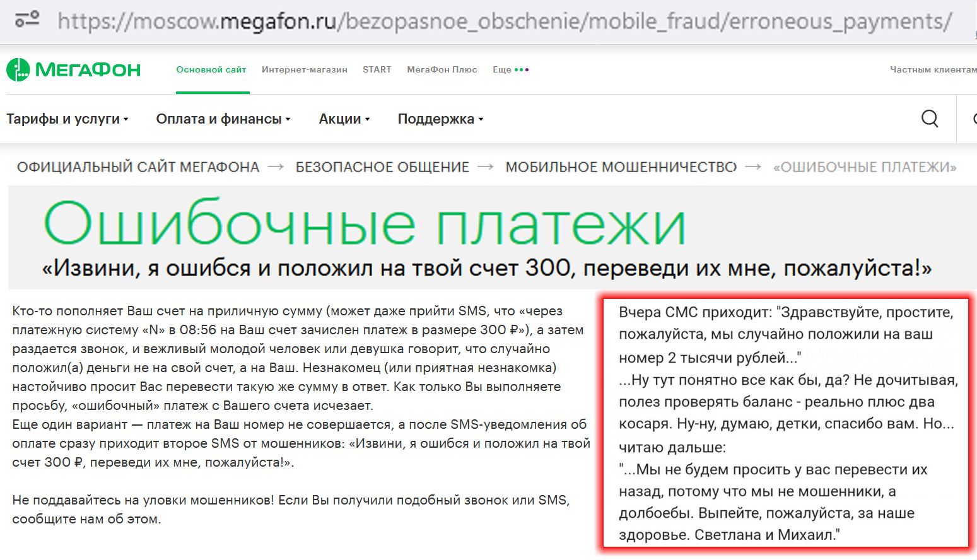Expand Поддержка dropdown menu
This screenshot has height=560, width=977.
tap(440, 119)
